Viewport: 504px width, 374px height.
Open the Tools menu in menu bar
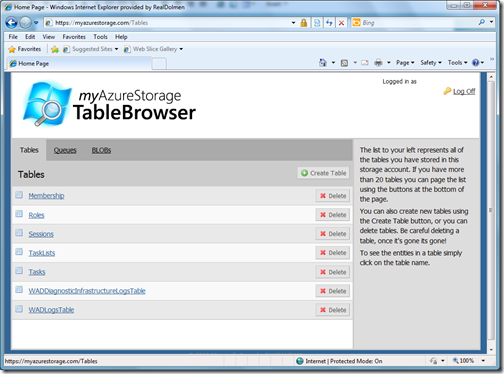[x=100, y=37]
